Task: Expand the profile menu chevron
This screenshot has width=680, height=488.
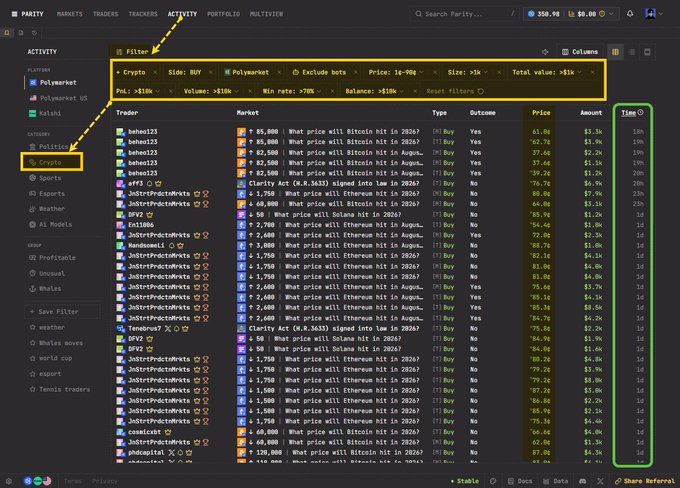Action: click(661, 14)
